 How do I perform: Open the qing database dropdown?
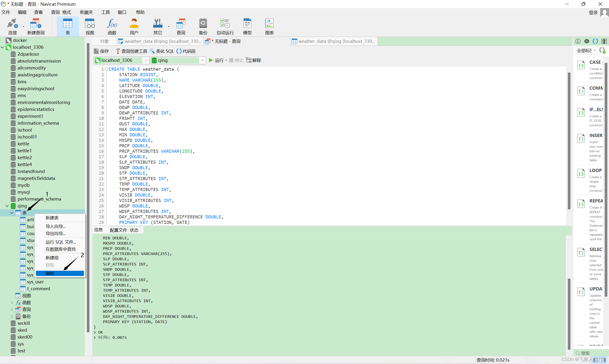click(203, 60)
